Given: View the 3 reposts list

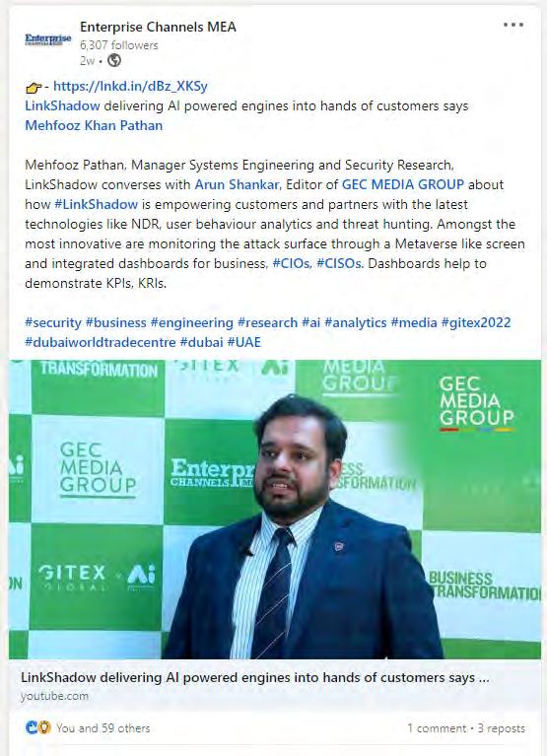Looking at the screenshot, I should (502, 728).
